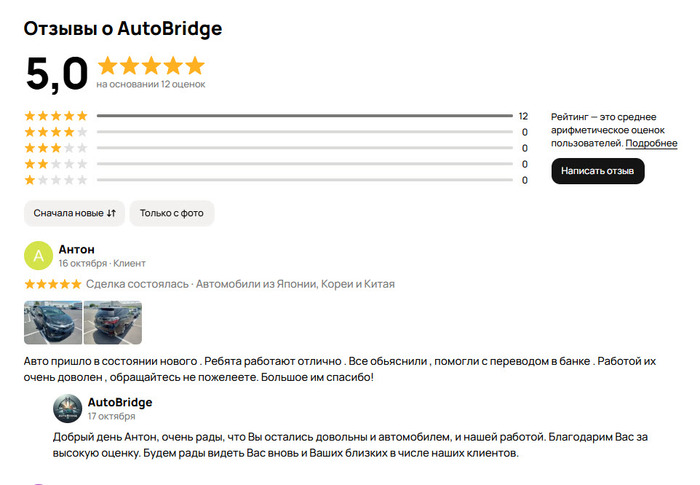Open second car photo thumbnail

click(113, 323)
